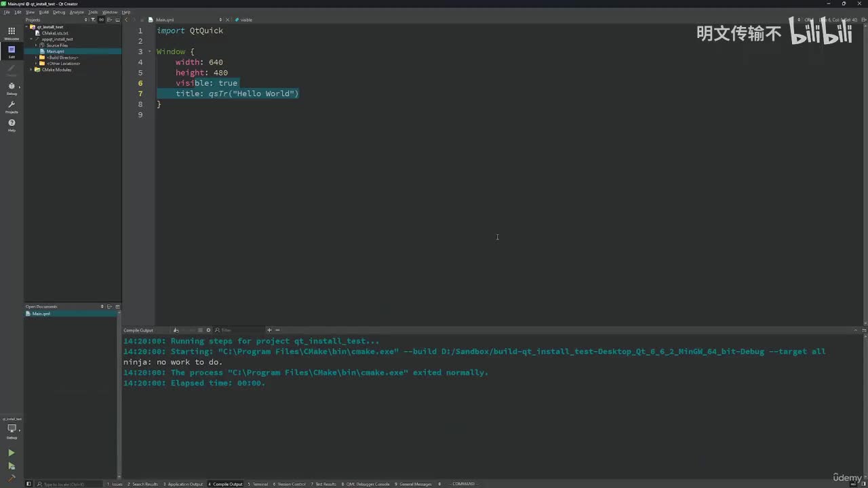
Task: Close the Compile Output pane
Action: click(863, 330)
